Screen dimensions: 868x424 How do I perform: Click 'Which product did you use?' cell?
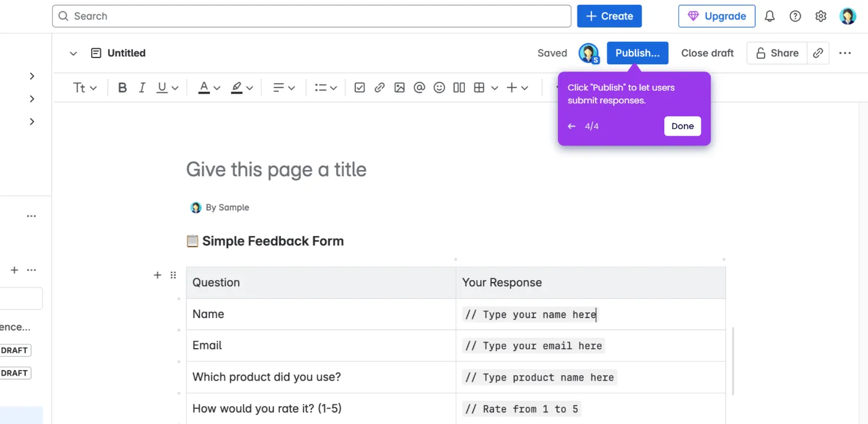point(321,377)
